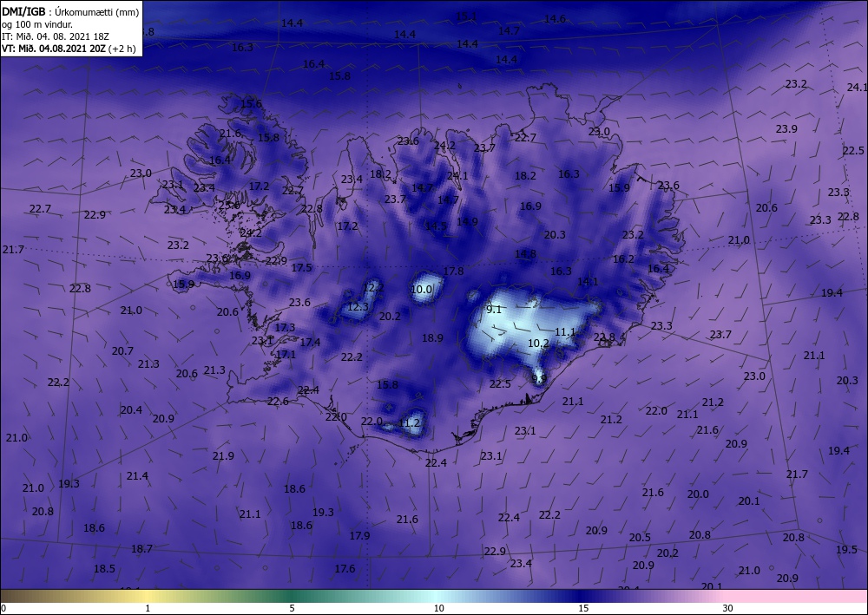The image size is (868, 615).
Task: Click the 17.6 value label
Action: click(x=345, y=568)
